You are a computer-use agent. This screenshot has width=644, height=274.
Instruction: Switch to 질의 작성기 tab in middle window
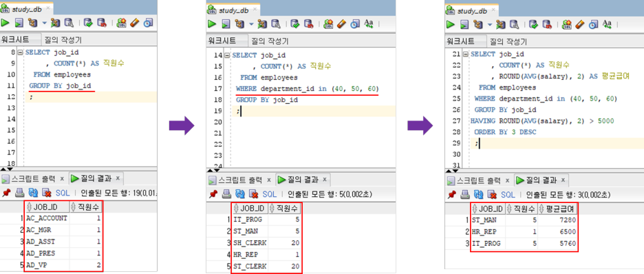270,41
